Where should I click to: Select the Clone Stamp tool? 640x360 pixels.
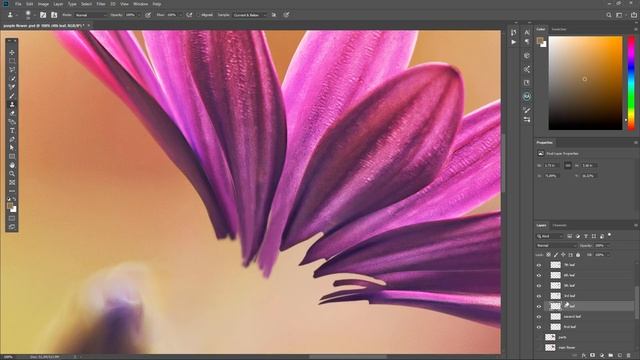tap(12, 104)
